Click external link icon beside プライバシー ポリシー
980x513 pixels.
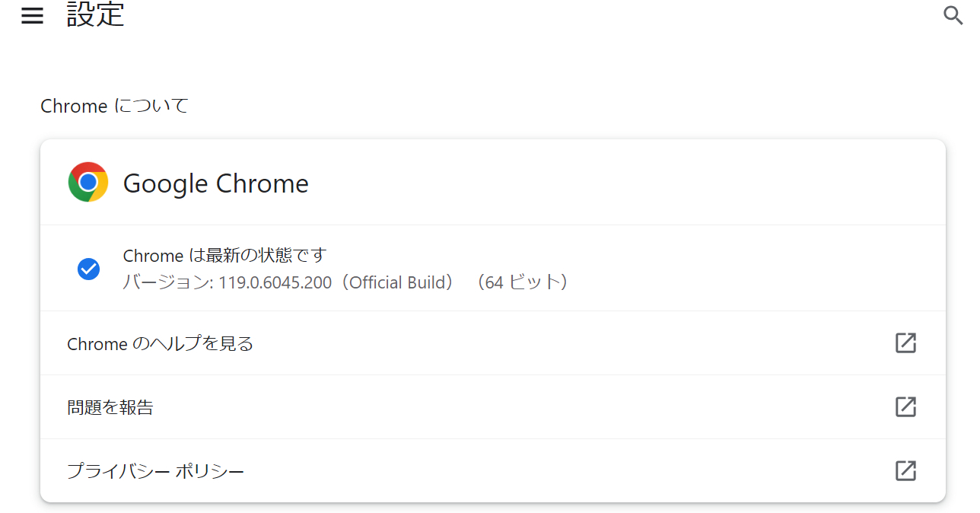[x=905, y=471]
